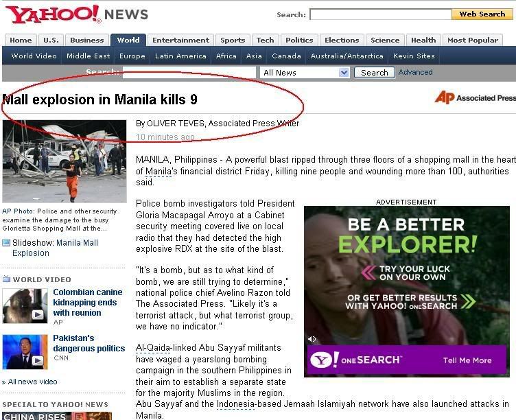The height and width of the screenshot is (420, 516).
Task: Click the Tell Me More ad link
Action: (x=467, y=360)
